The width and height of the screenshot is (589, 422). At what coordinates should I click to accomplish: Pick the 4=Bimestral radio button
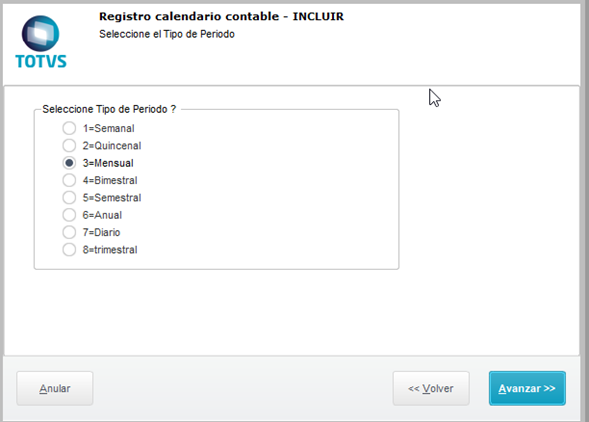[69, 180]
